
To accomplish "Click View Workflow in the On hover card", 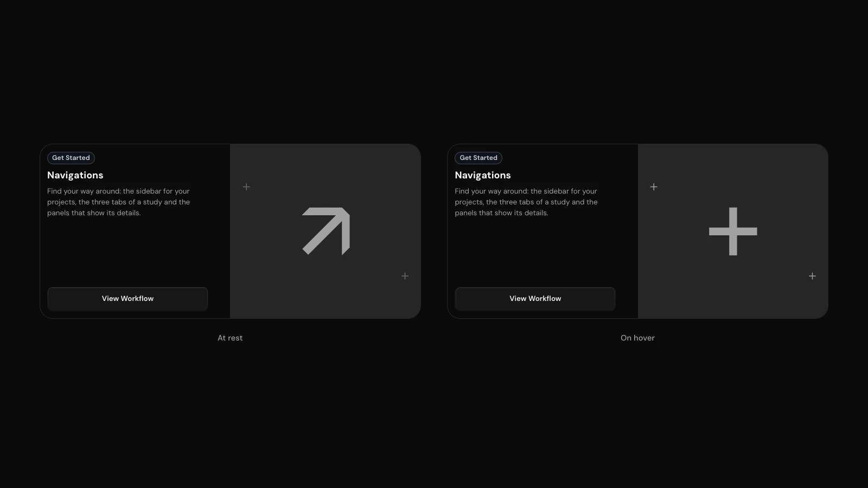I will [535, 299].
